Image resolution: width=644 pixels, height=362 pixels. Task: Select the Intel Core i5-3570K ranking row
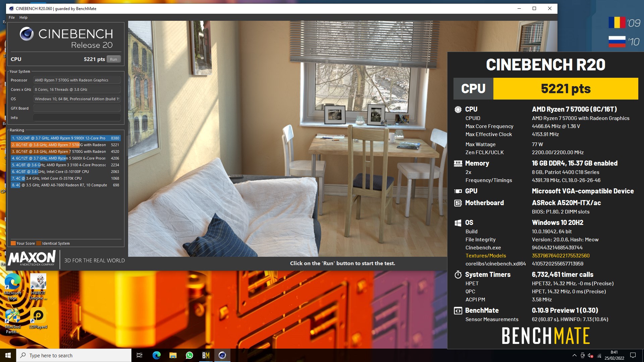65,178
